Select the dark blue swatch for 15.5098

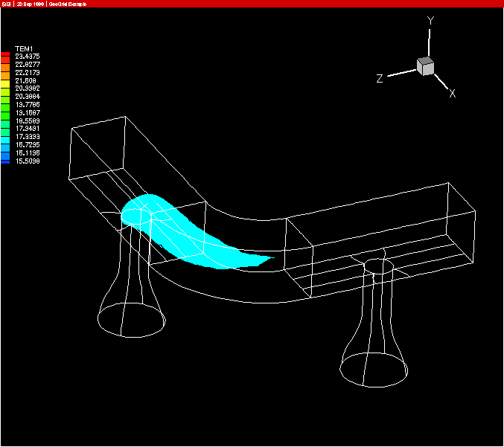pyautogui.click(x=5, y=161)
